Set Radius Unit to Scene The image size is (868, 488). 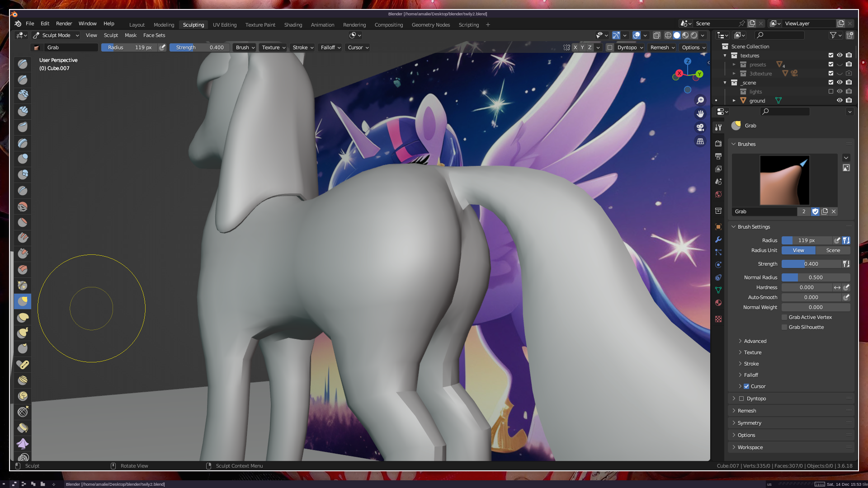[833, 250]
